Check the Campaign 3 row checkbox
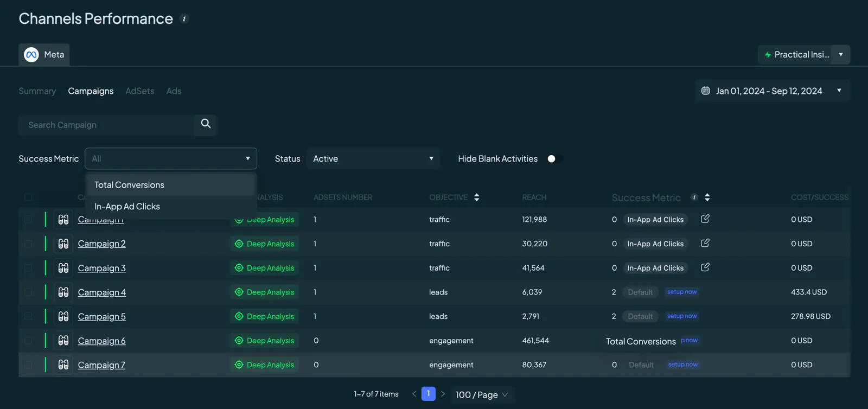This screenshot has width=868, height=409. pos(28,268)
